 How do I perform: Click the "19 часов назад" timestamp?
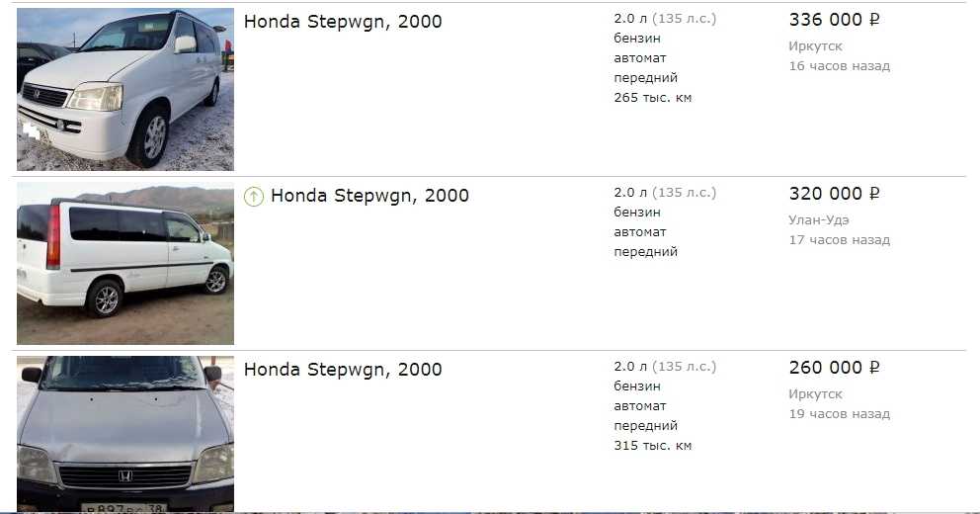pyautogui.click(x=839, y=414)
